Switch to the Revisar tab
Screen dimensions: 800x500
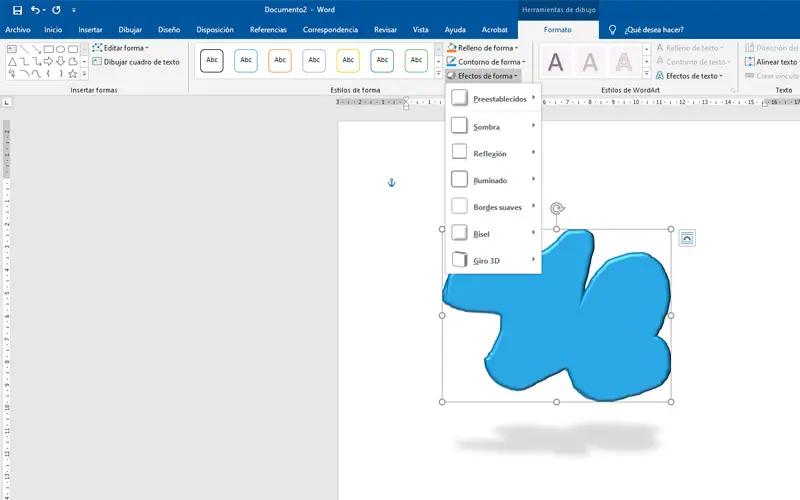tap(385, 30)
